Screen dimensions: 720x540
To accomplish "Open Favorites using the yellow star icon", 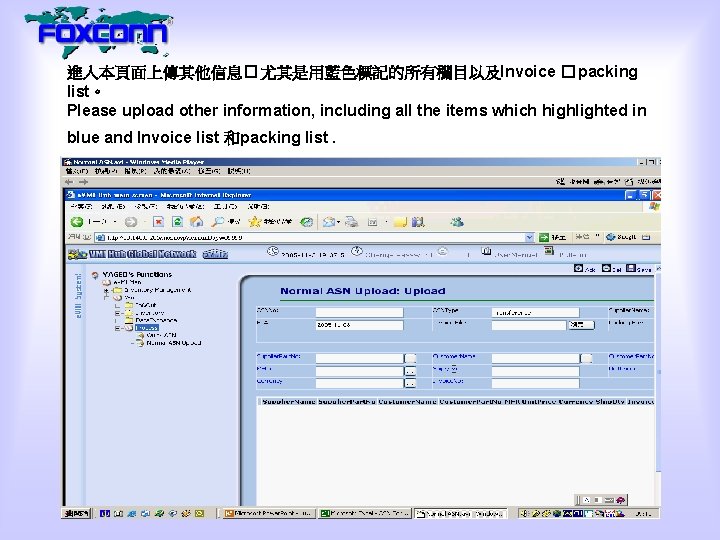I will click(254, 222).
